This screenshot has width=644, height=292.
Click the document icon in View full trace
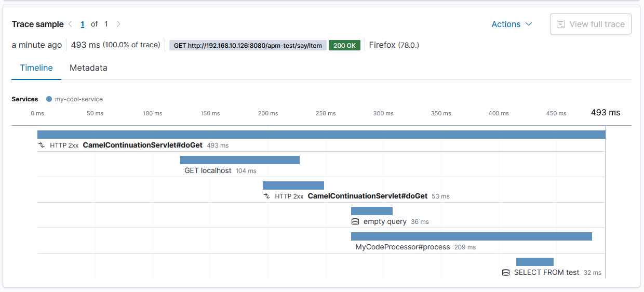(561, 24)
